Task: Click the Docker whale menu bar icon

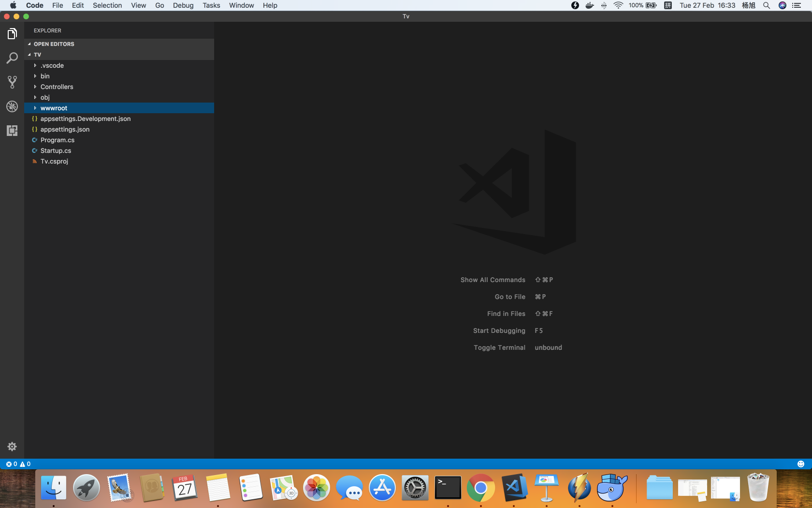Action: pos(590,5)
